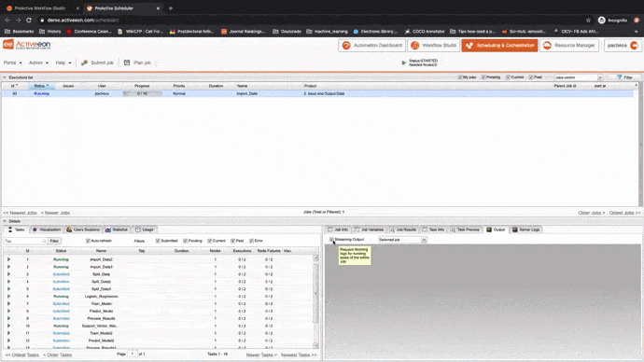Click the Plan job button

(137, 63)
